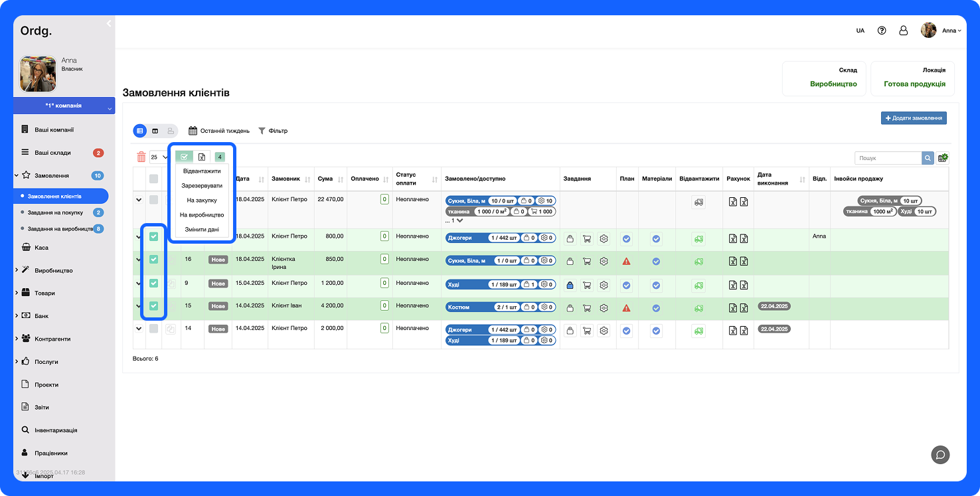This screenshot has height=496, width=980.
Task: Click the red trash delete icon
Action: 141,157
